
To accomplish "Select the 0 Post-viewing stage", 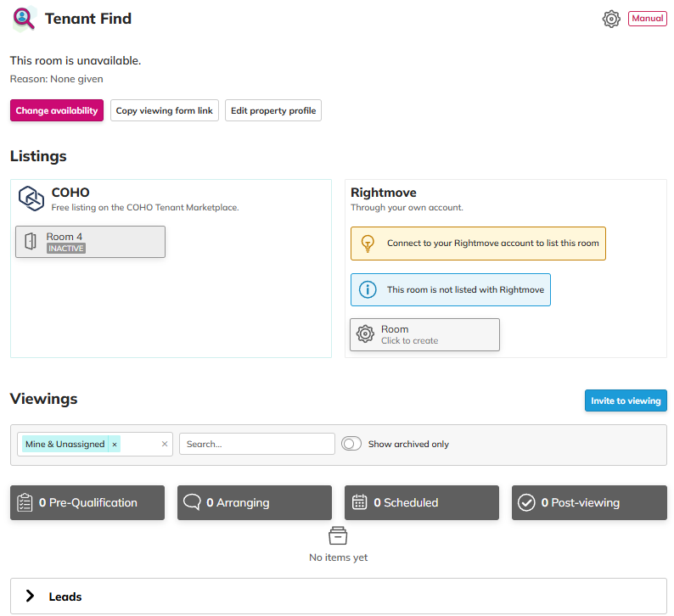I will click(x=589, y=502).
